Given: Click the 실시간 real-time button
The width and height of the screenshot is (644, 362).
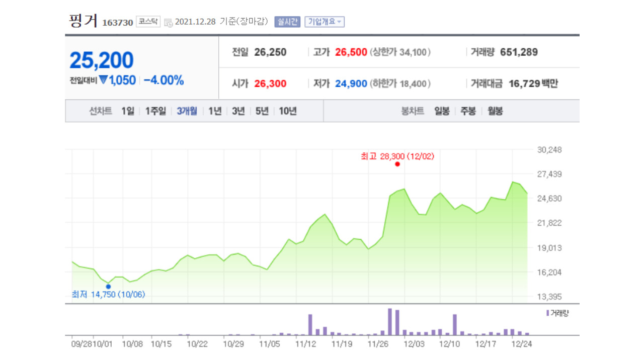Looking at the screenshot, I should (x=287, y=22).
